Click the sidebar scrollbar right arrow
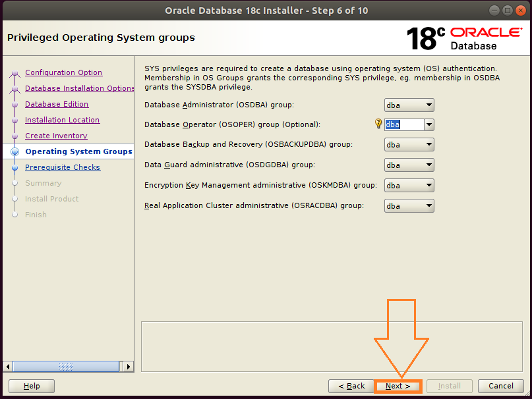Image resolution: width=532 pixels, height=399 pixels. point(129,367)
